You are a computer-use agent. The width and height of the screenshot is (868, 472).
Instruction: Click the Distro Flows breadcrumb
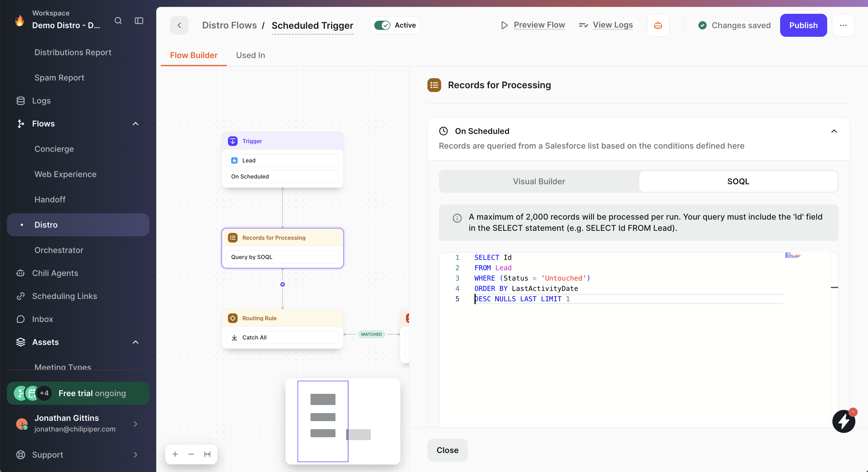(x=229, y=25)
